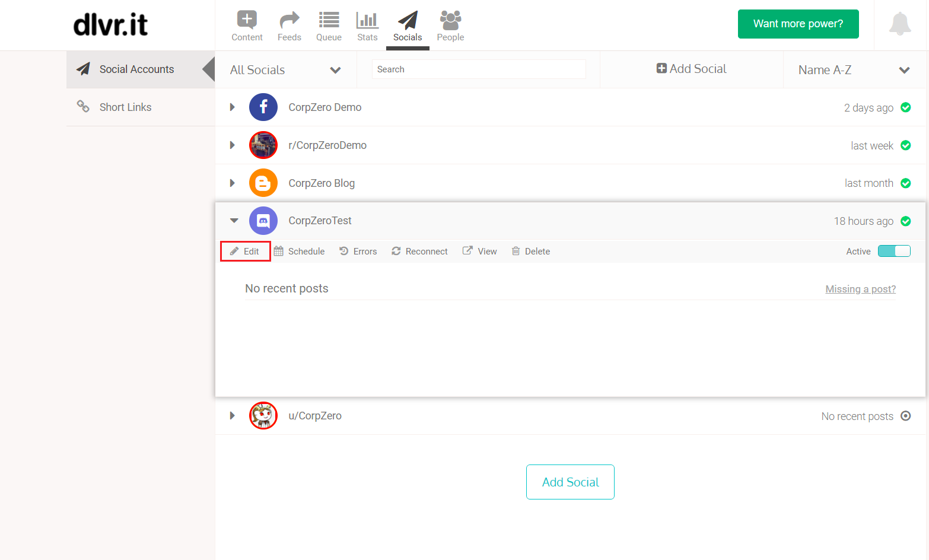Click the u/CorpZero inactive status indicator
The width and height of the screenshot is (929, 560).
click(x=906, y=416)
